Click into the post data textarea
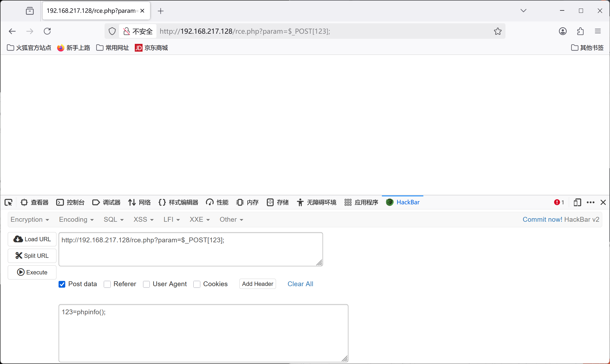610x364 pixels. [203, 333]
